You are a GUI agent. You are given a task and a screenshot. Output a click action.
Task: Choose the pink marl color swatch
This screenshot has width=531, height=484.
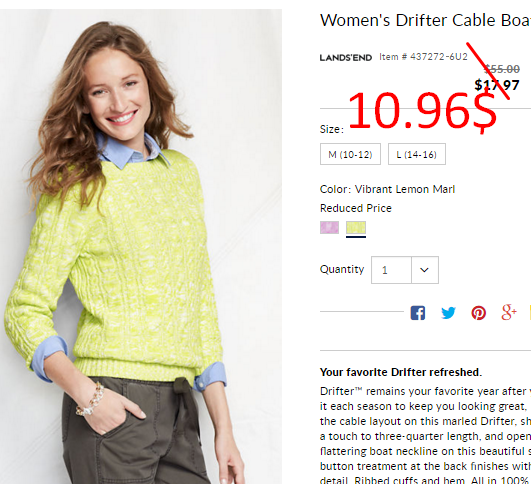[x=329, y=227]
